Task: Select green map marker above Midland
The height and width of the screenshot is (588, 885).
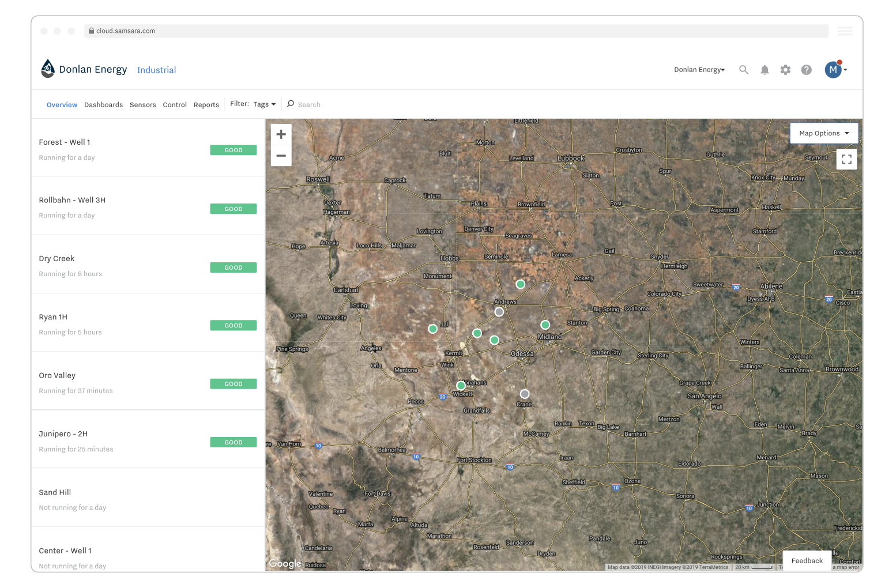Action: click(x=545, y=325)
